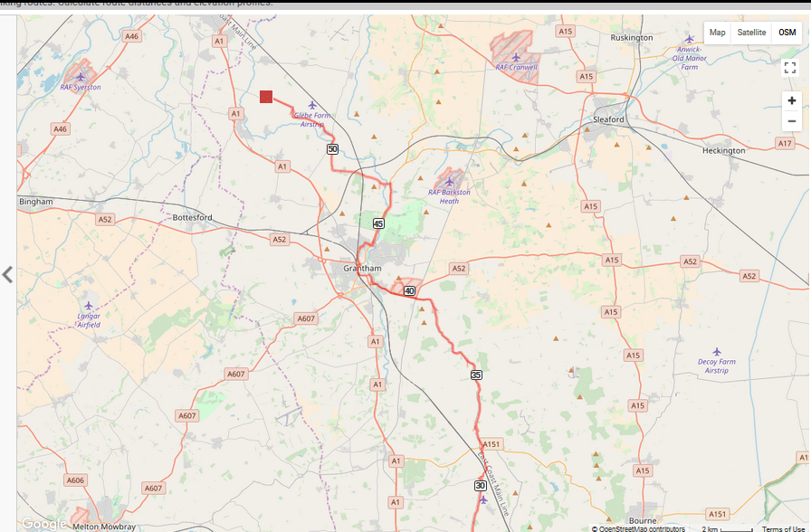Click the red route start marker
Viewport: 811px width, 532px height.
[x=266, y=97]
